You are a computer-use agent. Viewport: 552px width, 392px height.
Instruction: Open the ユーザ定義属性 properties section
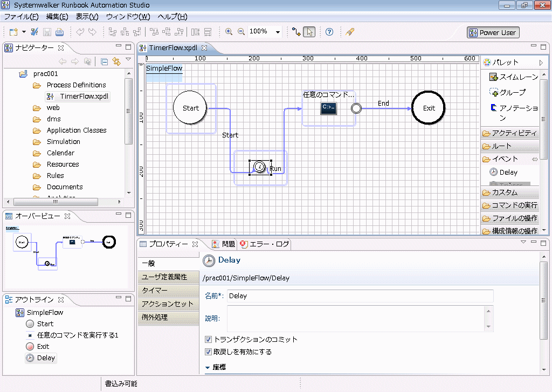168,277
